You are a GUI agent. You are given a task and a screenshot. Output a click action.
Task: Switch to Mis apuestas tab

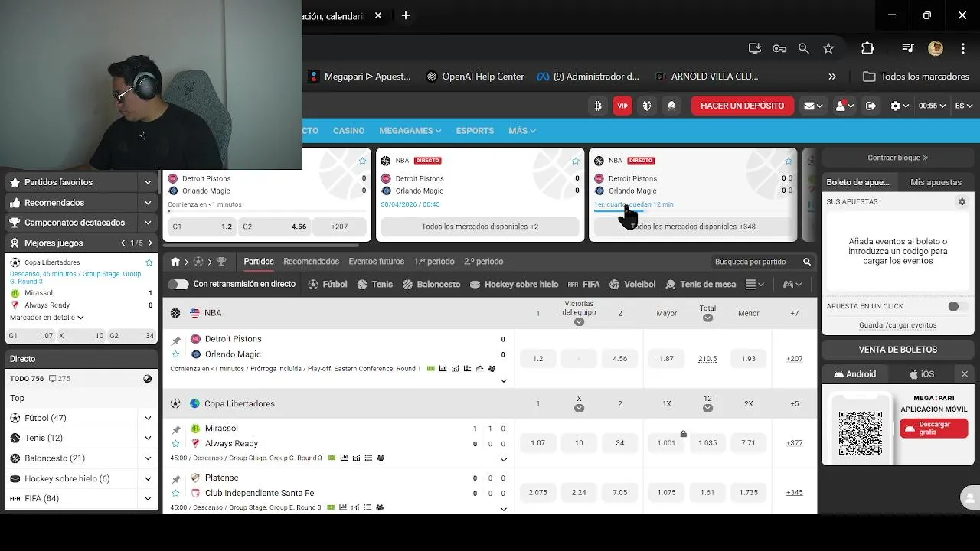tap(936, 182)
